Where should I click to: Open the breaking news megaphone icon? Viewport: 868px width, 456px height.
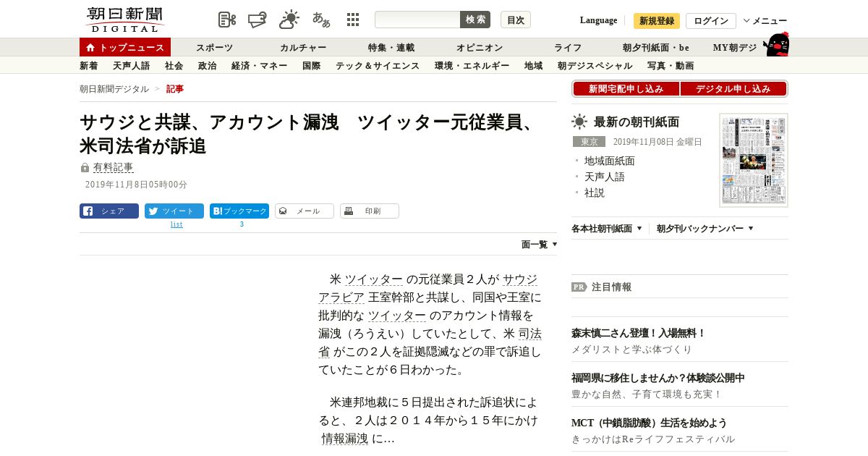[x=258, y=20]
